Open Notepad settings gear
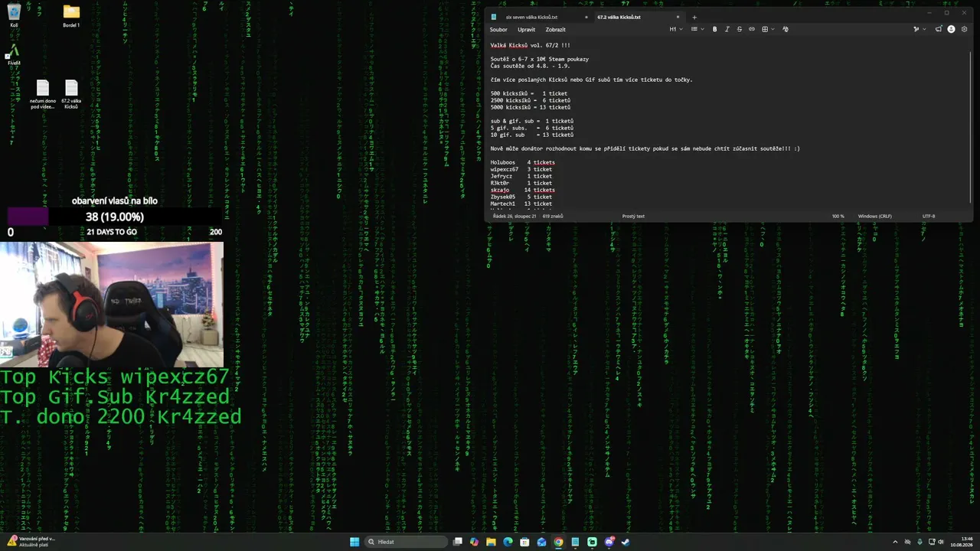 [x=964, y=29]
